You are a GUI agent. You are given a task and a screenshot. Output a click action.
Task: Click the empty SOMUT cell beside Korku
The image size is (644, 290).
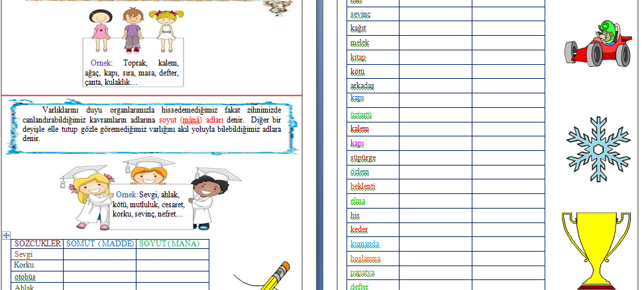click(99, 265)
